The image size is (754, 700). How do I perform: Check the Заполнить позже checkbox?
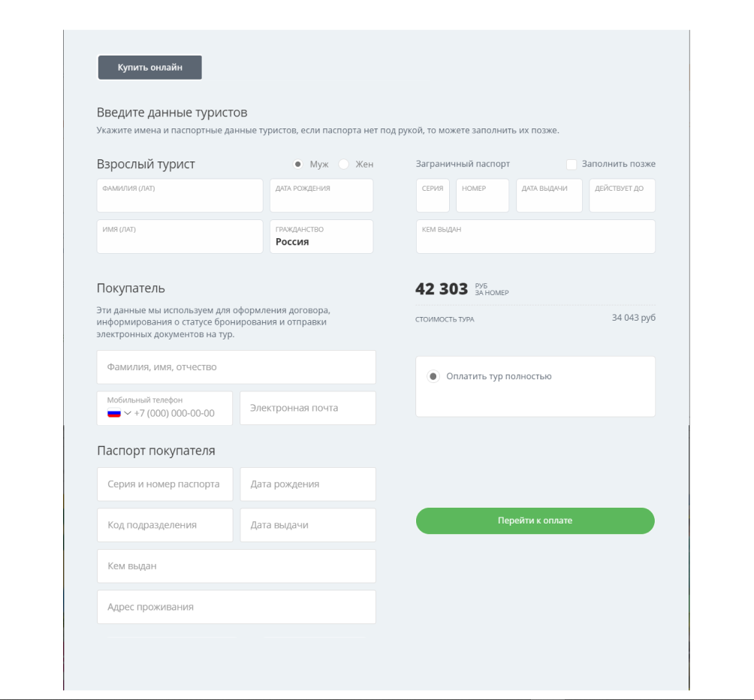(572, 164)
